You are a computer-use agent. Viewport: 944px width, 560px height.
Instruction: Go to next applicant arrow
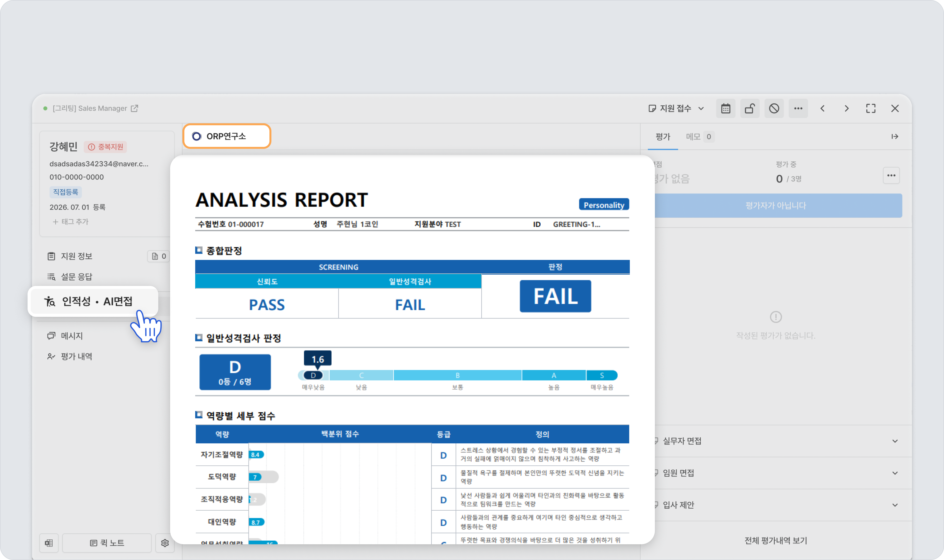(847, 109)
